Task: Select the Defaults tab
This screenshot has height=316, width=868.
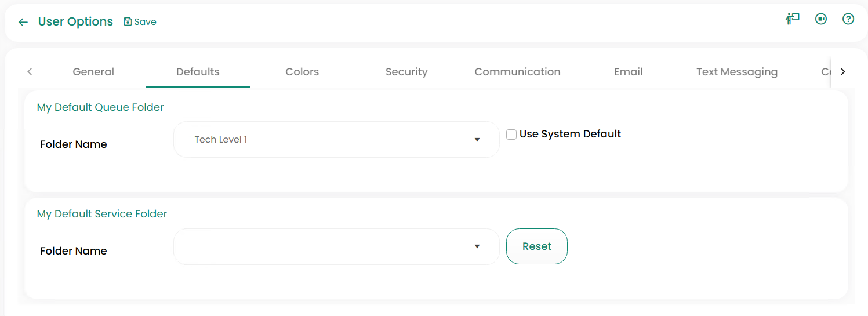Action: tap(198, 72)
